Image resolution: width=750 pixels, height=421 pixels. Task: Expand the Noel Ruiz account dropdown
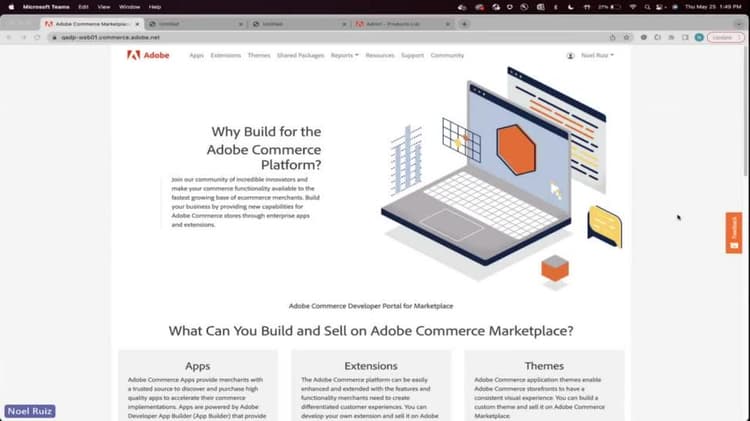tap(597, 55)
